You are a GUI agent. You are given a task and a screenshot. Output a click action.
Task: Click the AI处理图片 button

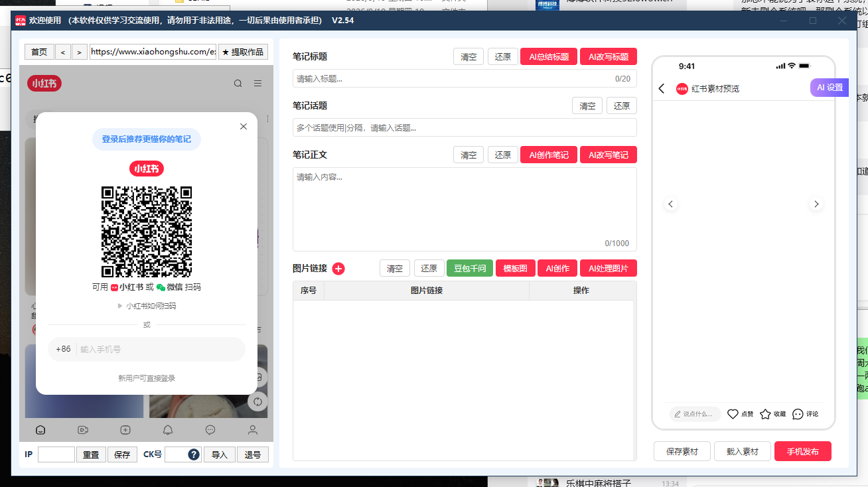[x=609, y=268]
